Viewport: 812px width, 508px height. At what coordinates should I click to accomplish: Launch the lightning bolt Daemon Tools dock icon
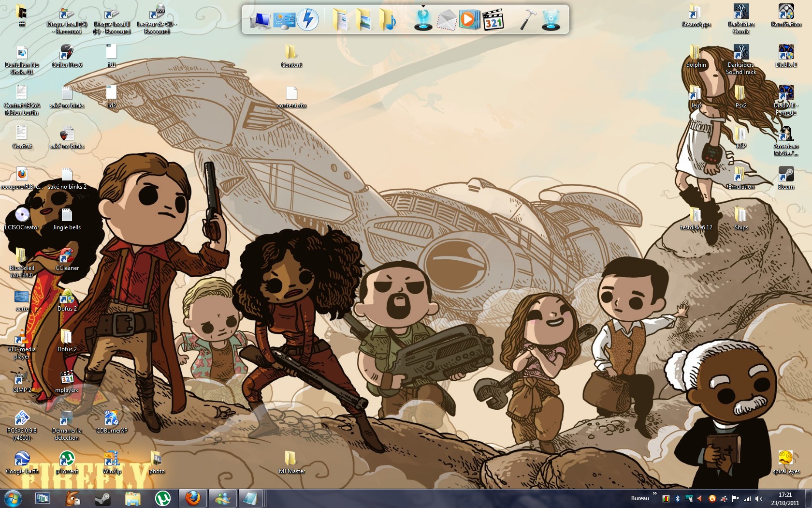307,20
